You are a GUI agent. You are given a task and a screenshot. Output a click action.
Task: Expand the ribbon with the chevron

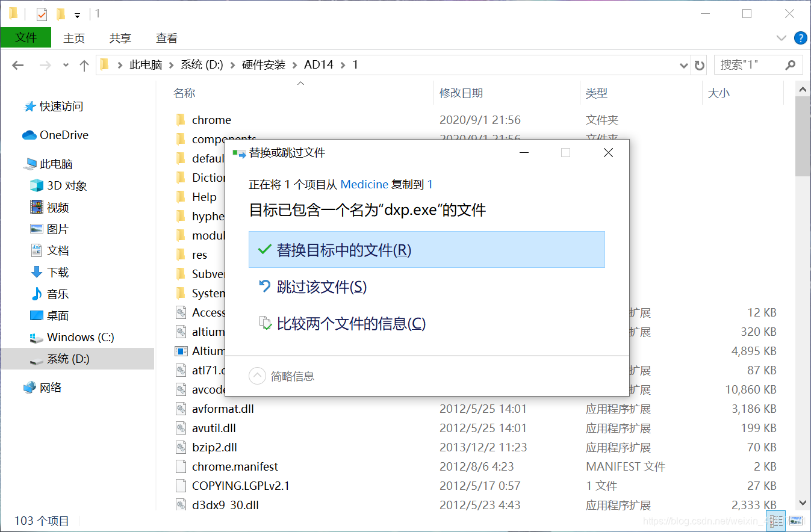(781, 38)
